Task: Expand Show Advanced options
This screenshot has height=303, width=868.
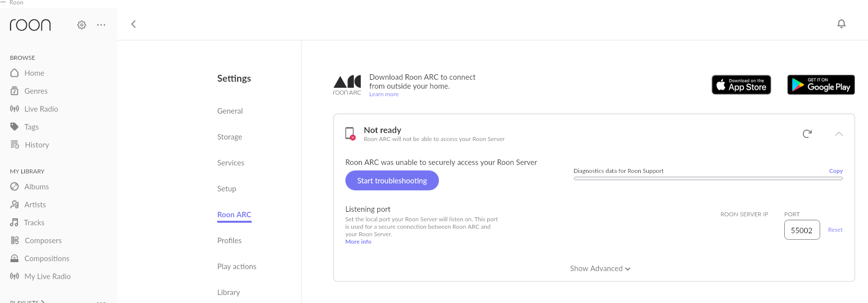Action: pos(600,269)
